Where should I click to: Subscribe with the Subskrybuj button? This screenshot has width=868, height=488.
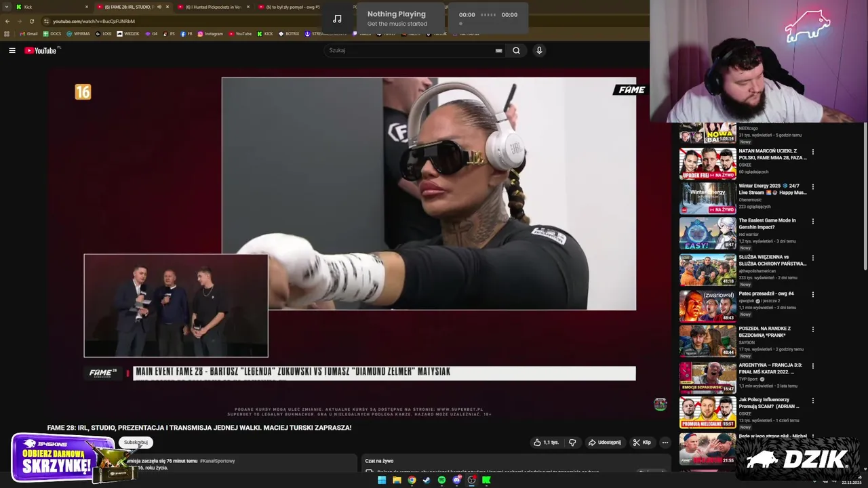tap(136, 442)
